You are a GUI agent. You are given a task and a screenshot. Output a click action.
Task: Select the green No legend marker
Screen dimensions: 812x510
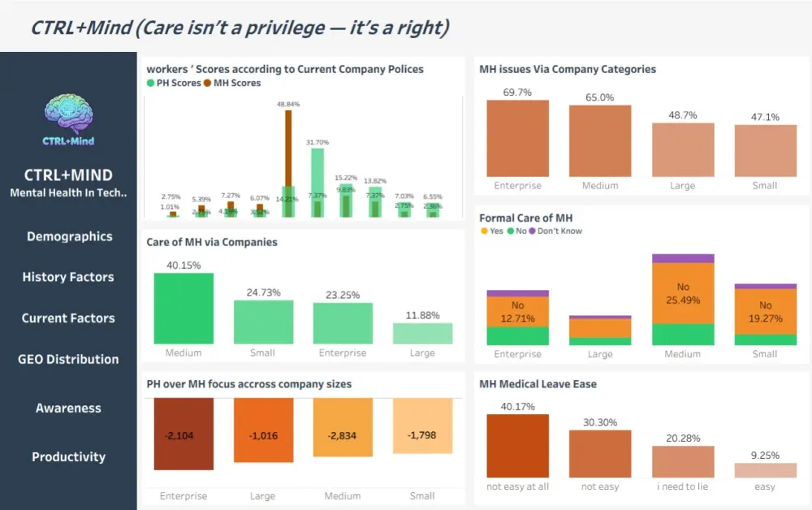pos(511,231)
